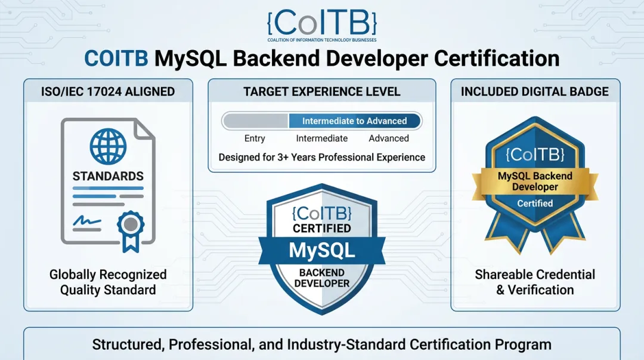The image size is (644, 360).
Task: Click the blue ribbon seal on standards document
Action: 131,231
